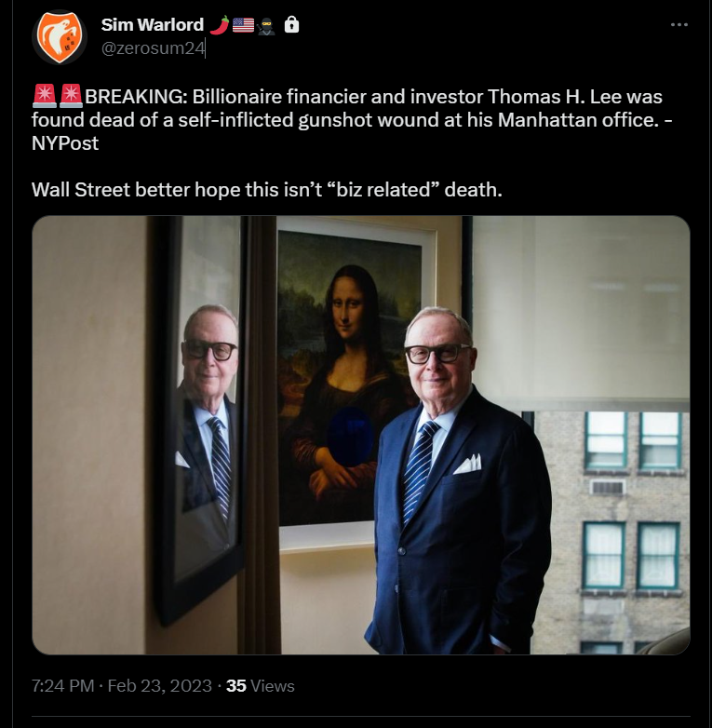Click the 7:24 PM timestamp
Screen dimensions: 712x728
(x=62, y=686)
